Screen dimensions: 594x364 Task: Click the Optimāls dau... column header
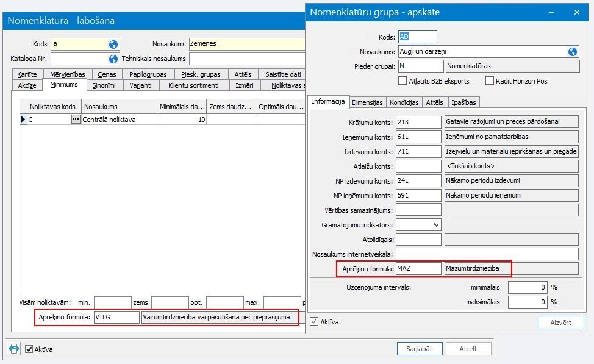tap(281, 107)
